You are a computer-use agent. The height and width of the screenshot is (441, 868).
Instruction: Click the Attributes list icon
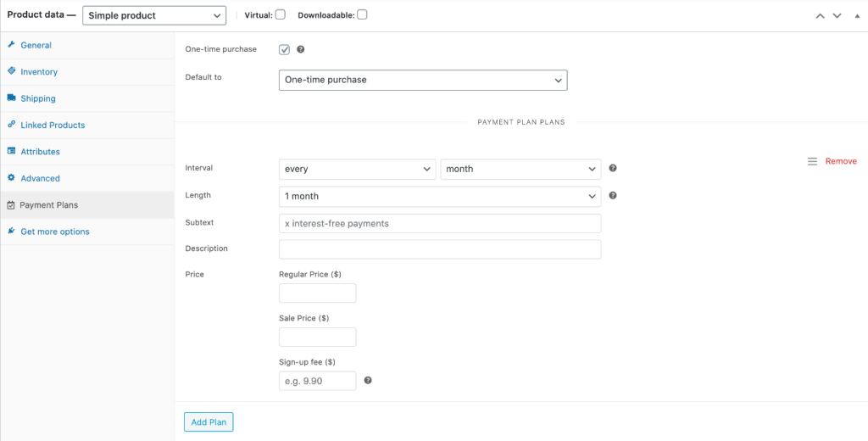[x=11, y=151]
